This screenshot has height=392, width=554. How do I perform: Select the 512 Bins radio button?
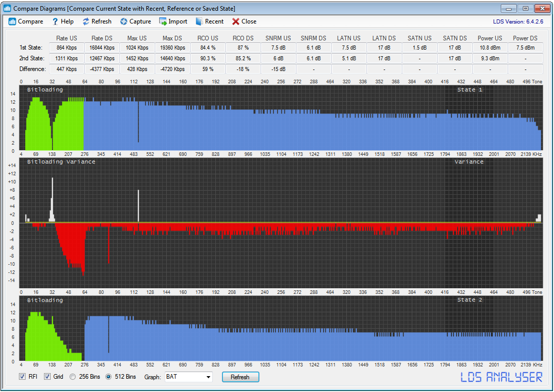click(108, 377)
